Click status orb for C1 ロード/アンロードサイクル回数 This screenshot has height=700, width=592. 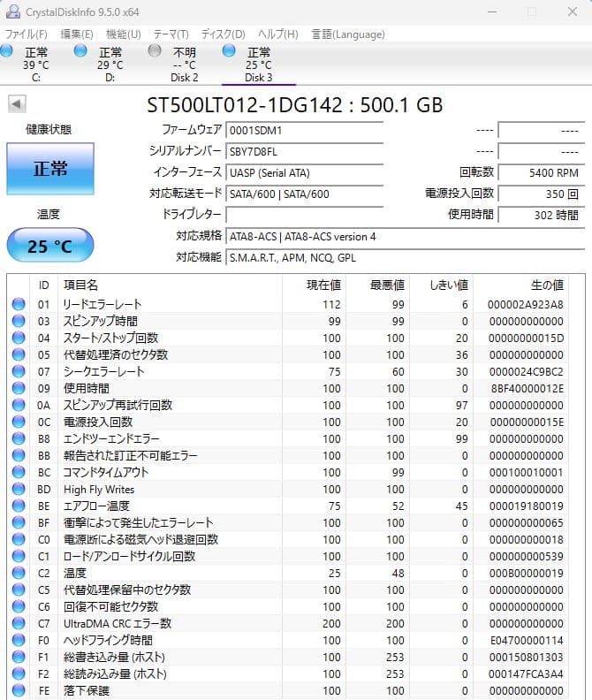[x=19, y=556]
